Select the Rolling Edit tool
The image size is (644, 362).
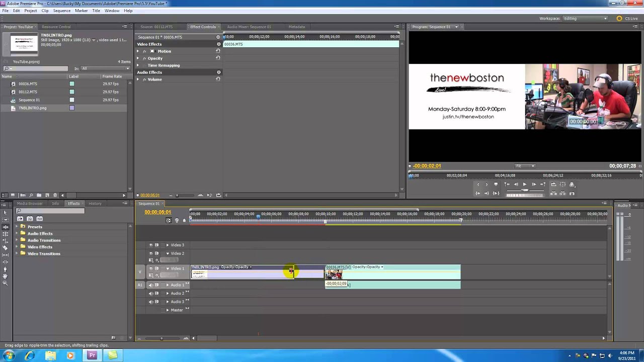click(5, 234)
